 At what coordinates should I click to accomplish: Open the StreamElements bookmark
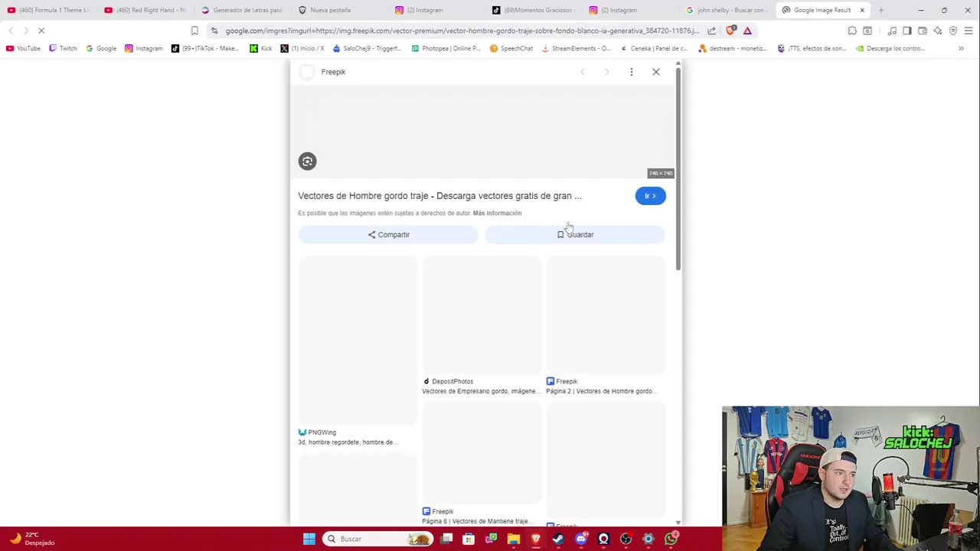tap(576, 48)
